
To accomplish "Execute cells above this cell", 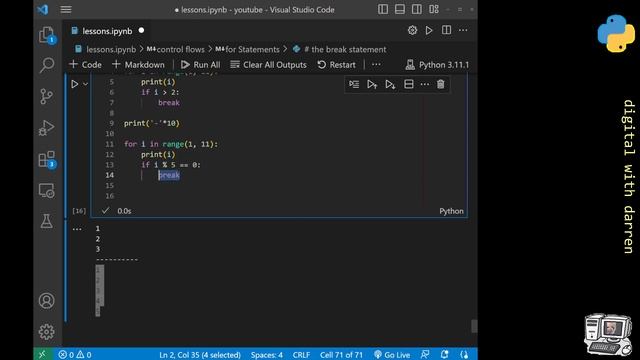I will pos(372,84).
